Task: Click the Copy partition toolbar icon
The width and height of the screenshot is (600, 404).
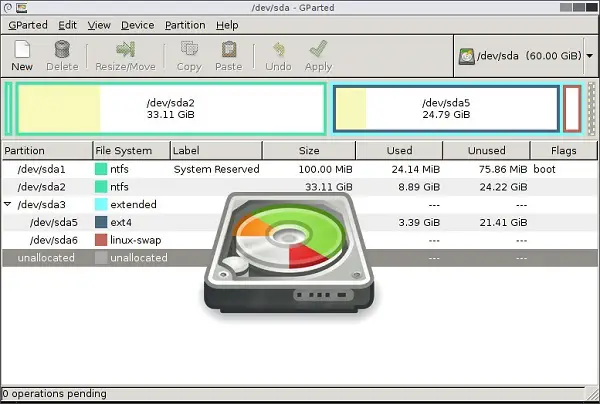Action: (x=189, y=50)
